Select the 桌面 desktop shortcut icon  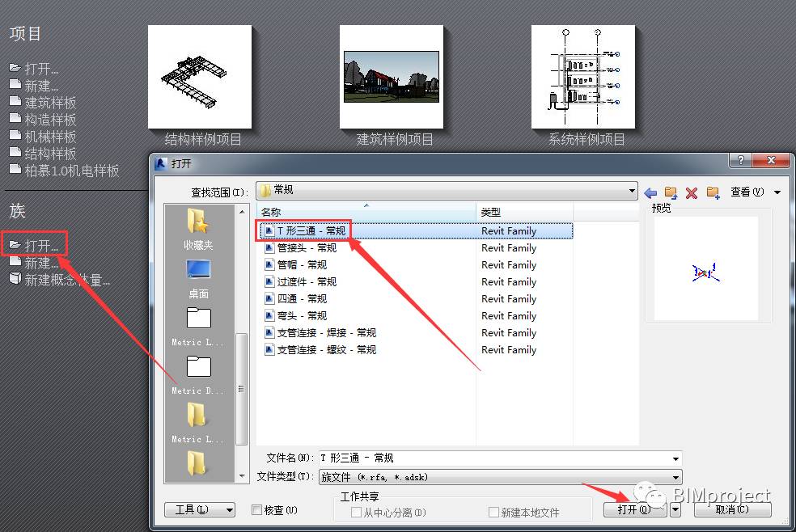(198, 278)
